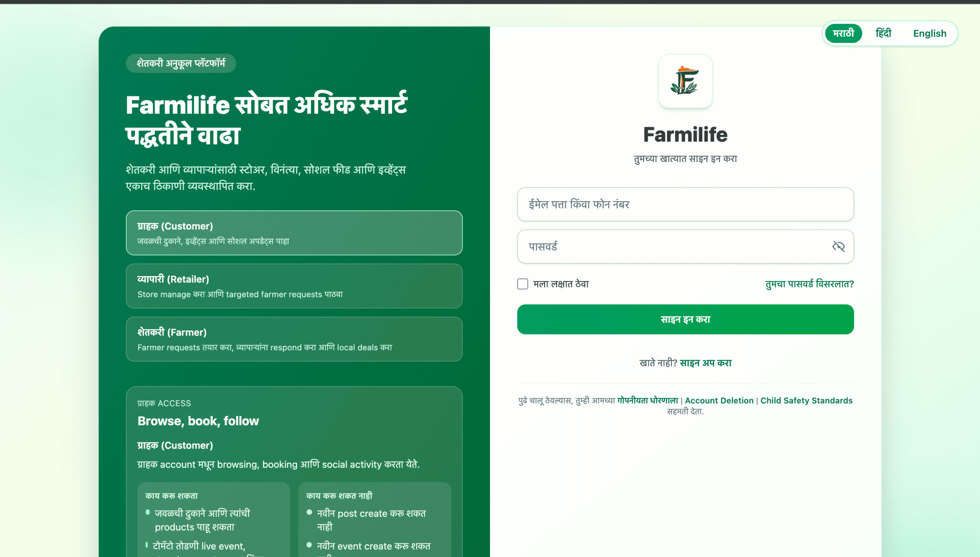This screenshot has height=557, width=980.
Task: Switch language to हिंदी
Action: pyautogui.click(x=884, y=33)
